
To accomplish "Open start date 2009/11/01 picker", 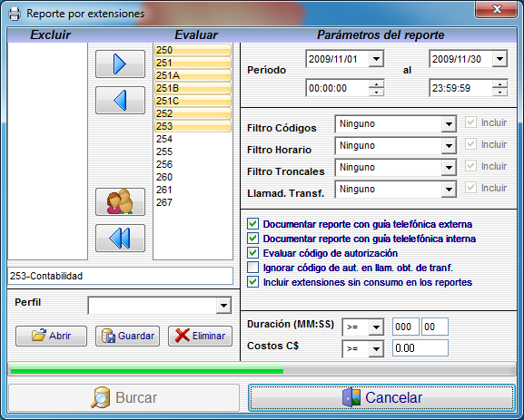I will (376, 59).
